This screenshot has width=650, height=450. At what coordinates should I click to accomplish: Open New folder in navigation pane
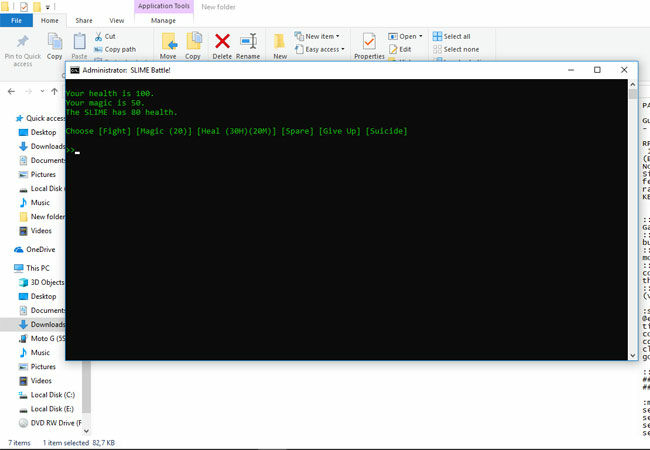(x=42, y=217)
